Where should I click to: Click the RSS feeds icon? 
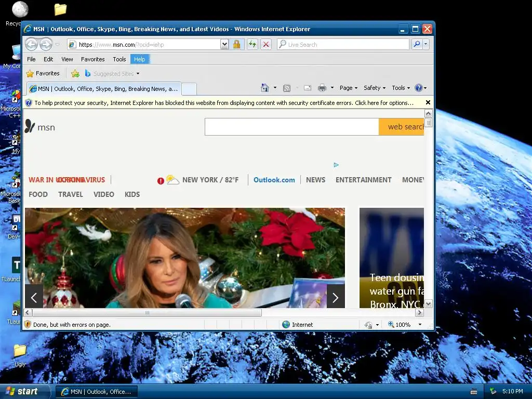click(x=287, y=88)
